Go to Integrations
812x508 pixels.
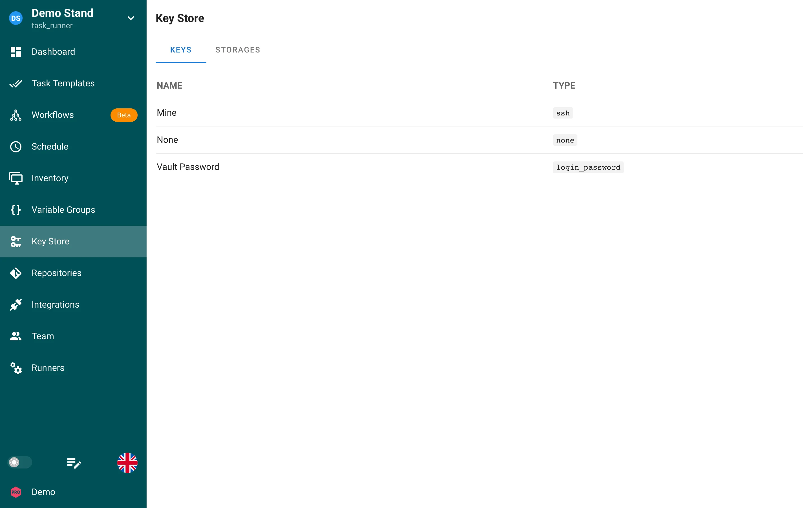point(73,305)
